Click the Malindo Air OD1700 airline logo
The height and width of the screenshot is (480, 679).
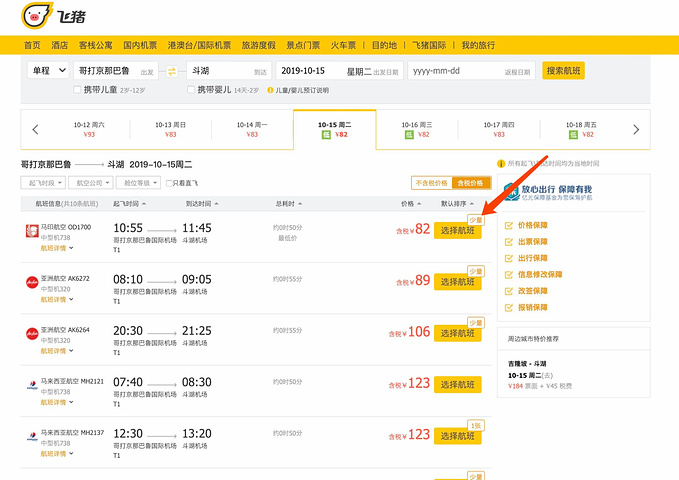pyautogui.click(x=31, y=231)
